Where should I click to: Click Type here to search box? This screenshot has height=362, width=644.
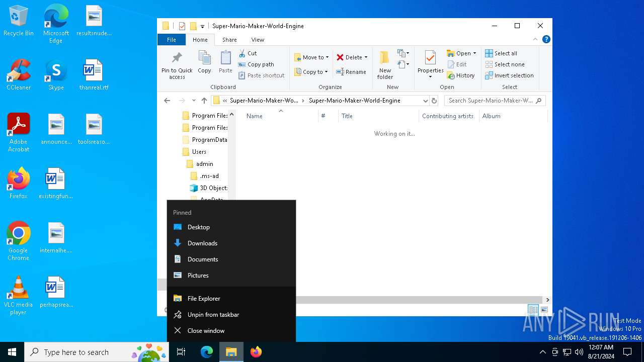click(x=97, y=352)
